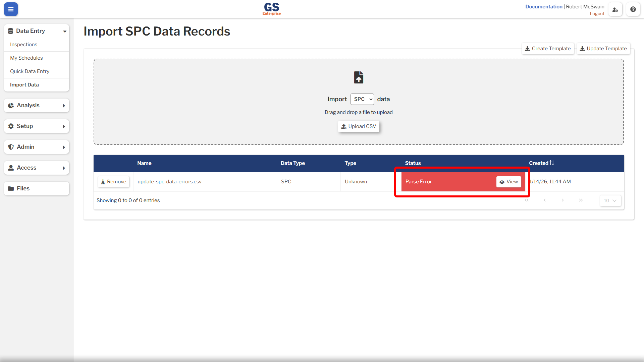Sort by Created column arrows
This screenshot has height=362, width=644.
tap(552, 163)
